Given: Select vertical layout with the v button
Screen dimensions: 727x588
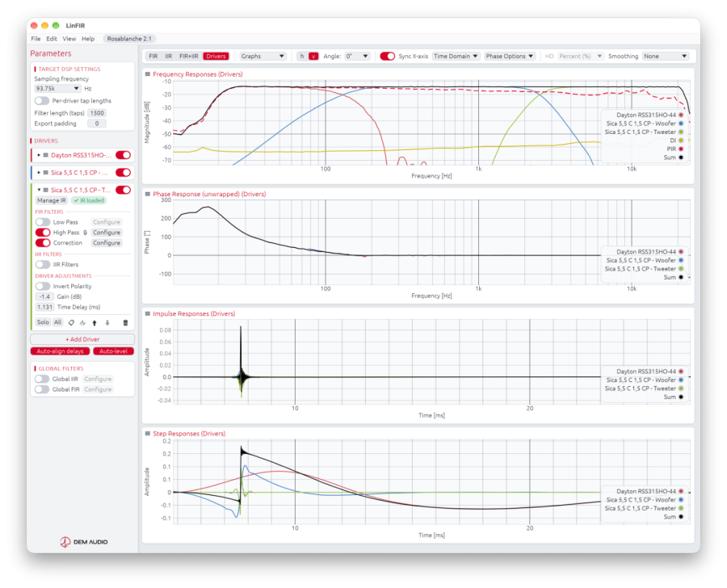Looking at the screenshot, I should pos(313,56).
